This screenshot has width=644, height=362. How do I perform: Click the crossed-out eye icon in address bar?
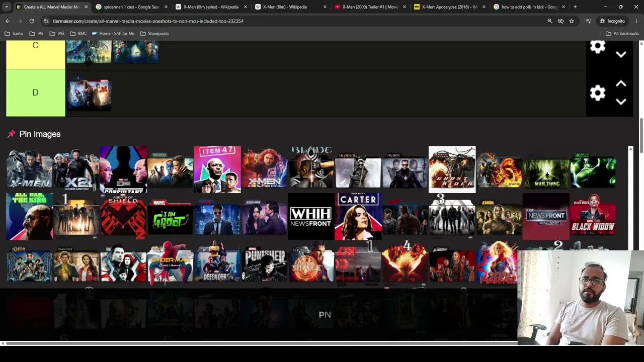coord(560,21)
